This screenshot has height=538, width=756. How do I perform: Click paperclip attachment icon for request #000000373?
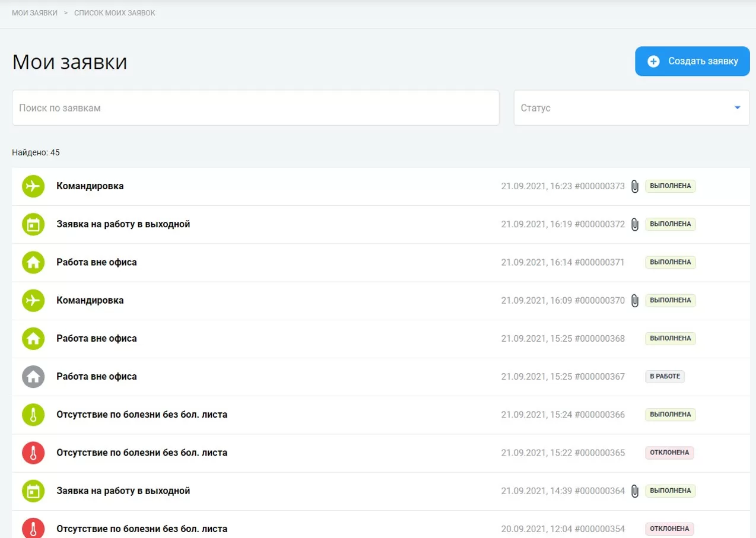(634, 186)
